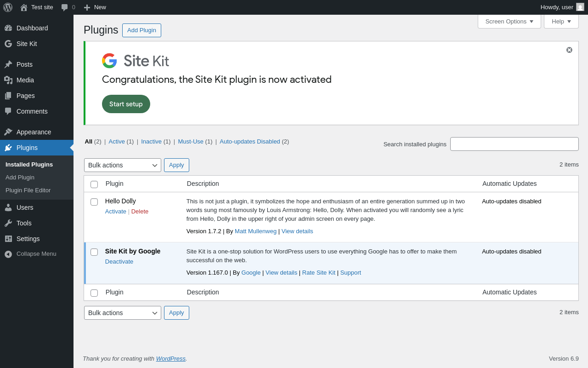Toggle the select-all checkbox in table header
The width and height of the screenshot is (588, 368).
click(x=94, y=184)
